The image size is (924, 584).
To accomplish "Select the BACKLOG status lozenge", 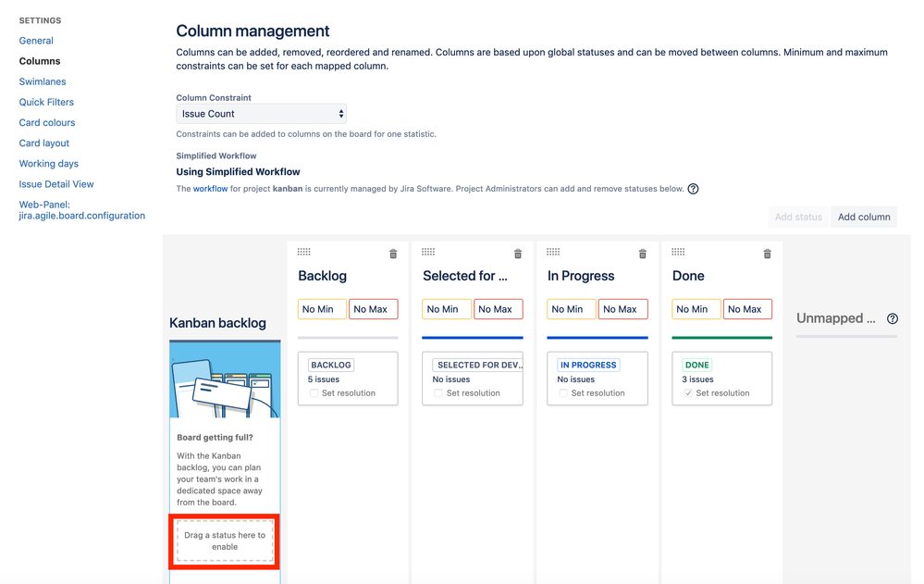I will pos(331,366).
